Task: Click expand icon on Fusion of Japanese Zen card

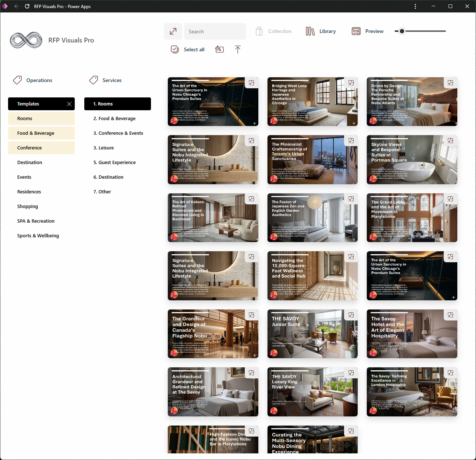Action: [x=351, y=199]
